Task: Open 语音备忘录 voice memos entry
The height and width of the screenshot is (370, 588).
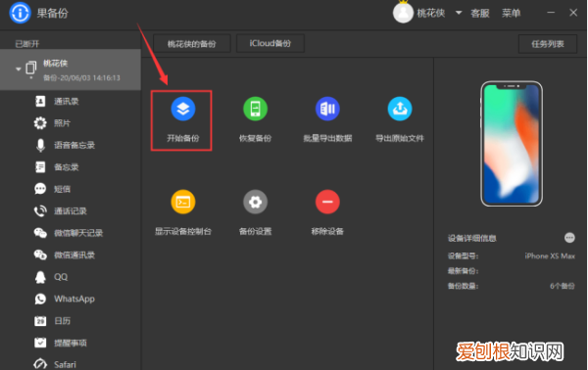Action: [x=74, y=145]
